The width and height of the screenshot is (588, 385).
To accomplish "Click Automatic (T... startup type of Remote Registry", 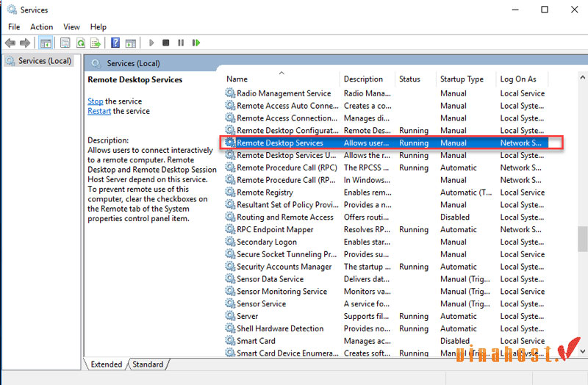I will tap(466, 192).
